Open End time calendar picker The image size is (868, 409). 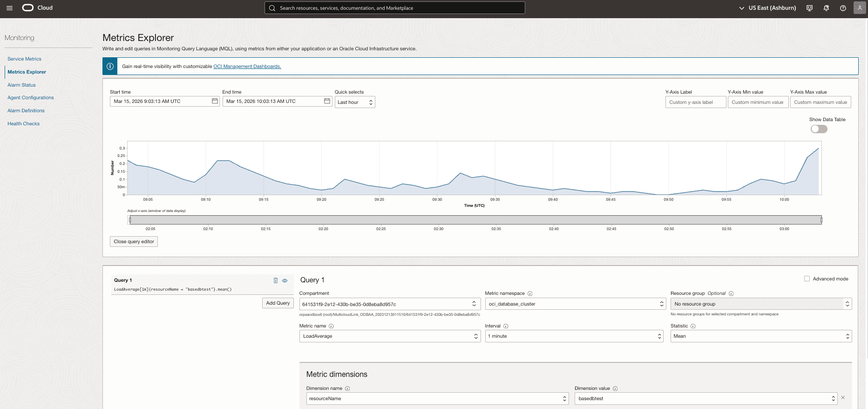click(327, 101)
